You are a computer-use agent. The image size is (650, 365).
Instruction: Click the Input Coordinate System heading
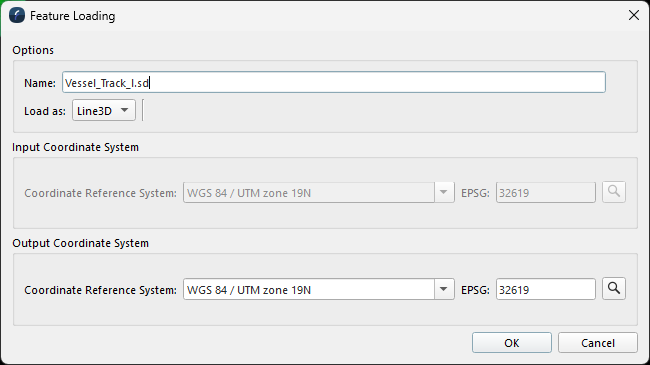[x=75, y=147]
